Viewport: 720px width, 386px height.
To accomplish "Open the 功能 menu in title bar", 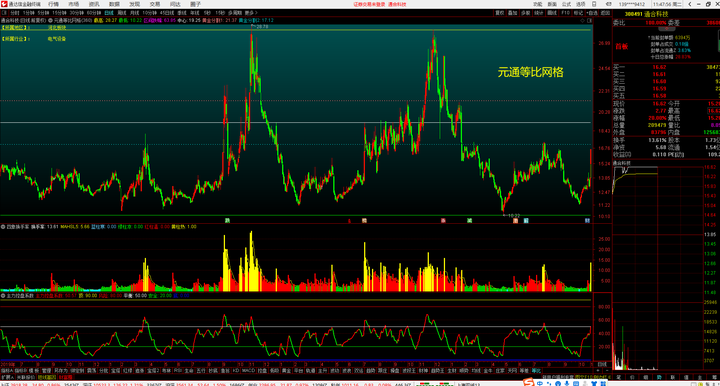I will [538, 4].
